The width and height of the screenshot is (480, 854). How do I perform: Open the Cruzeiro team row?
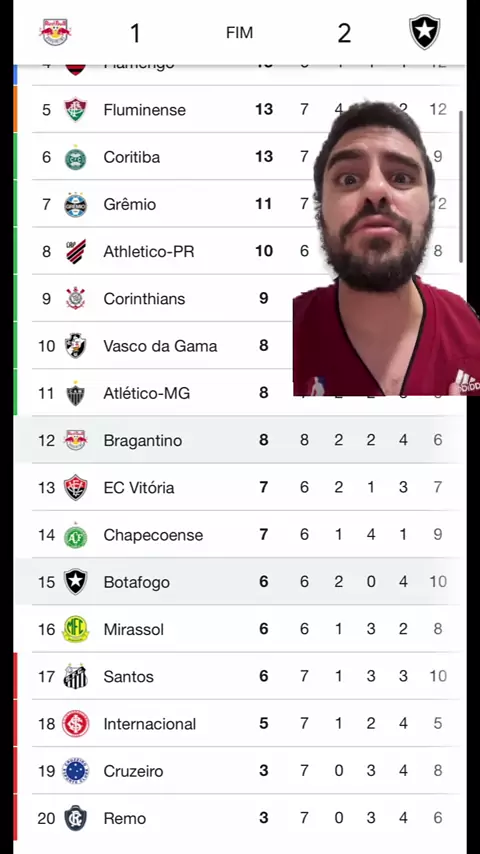tap(240, 771)
